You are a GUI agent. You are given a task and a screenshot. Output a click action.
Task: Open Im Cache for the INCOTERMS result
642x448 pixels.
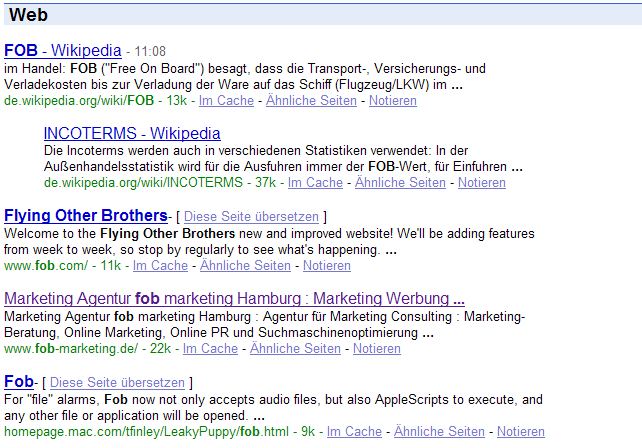coord(315,182)
